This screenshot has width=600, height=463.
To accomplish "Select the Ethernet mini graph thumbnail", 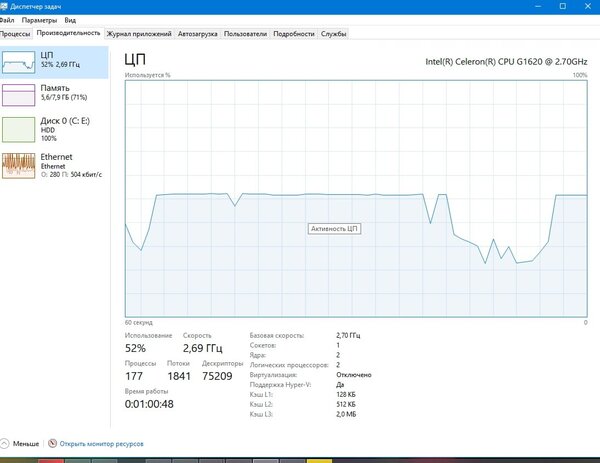I will click(18, 166).
